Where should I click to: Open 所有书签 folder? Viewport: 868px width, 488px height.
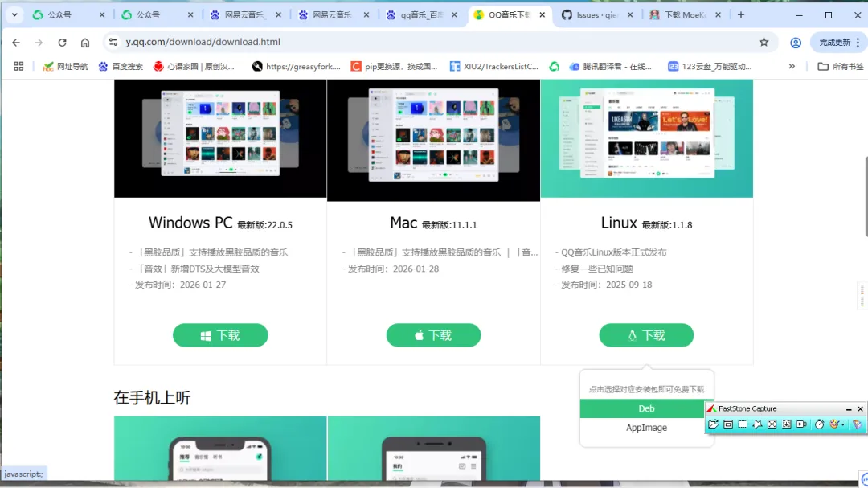[x=841, y=67]
